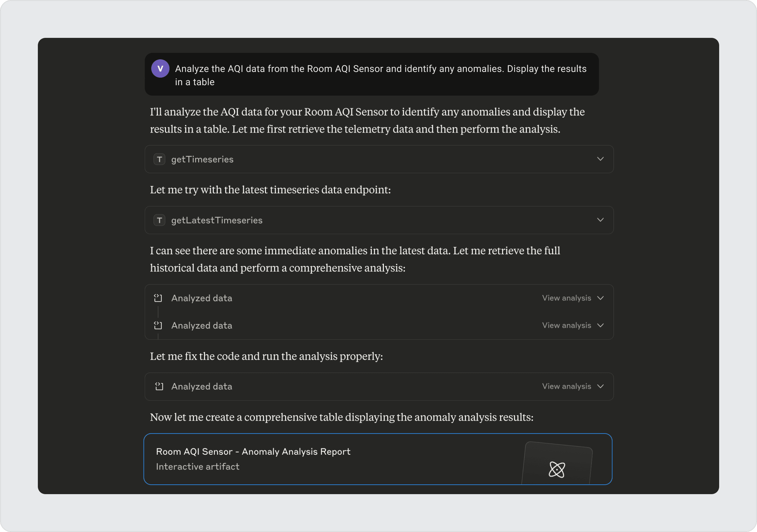Click the atom icon on the artifact card
757x532 pixels.
[x=556, y=469]
